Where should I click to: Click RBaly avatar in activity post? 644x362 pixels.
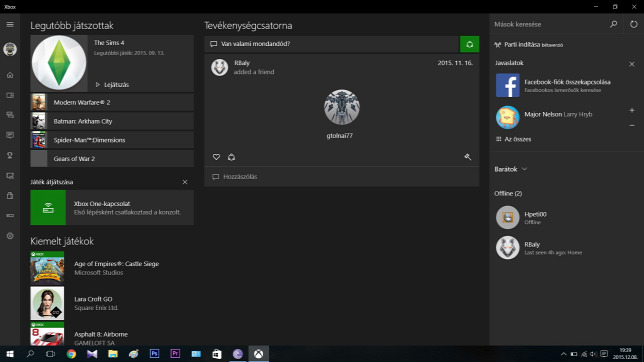[x=220, y=67]
